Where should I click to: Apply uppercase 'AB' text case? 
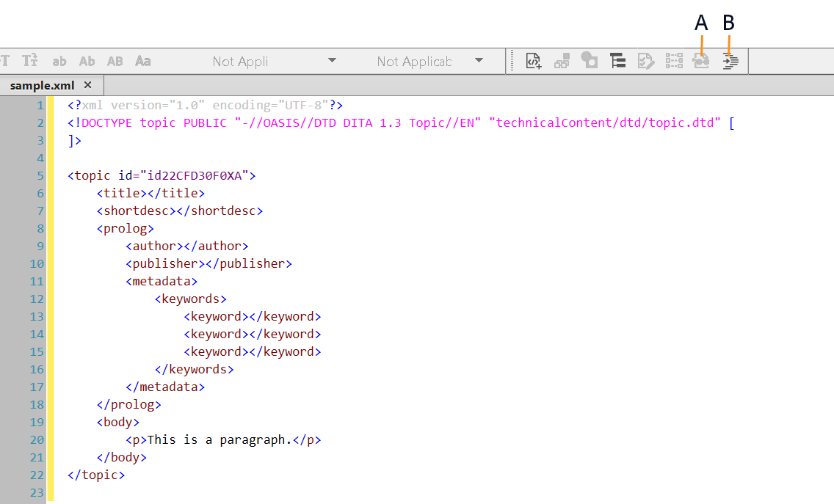pyautogui.click(x=115, y=62)
